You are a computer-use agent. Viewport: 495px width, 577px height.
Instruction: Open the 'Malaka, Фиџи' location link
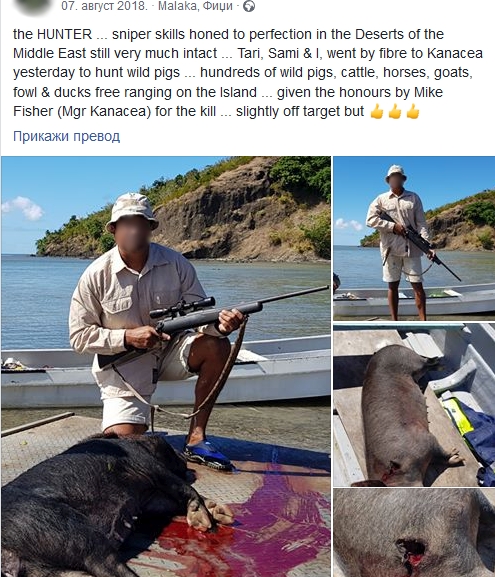pos(195,6)
